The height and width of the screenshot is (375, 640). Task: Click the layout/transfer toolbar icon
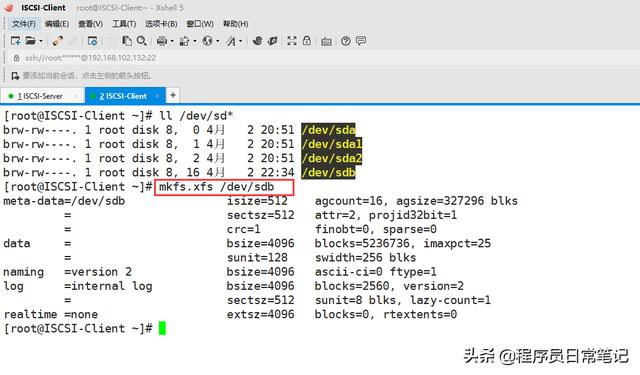tap(184, 41)
